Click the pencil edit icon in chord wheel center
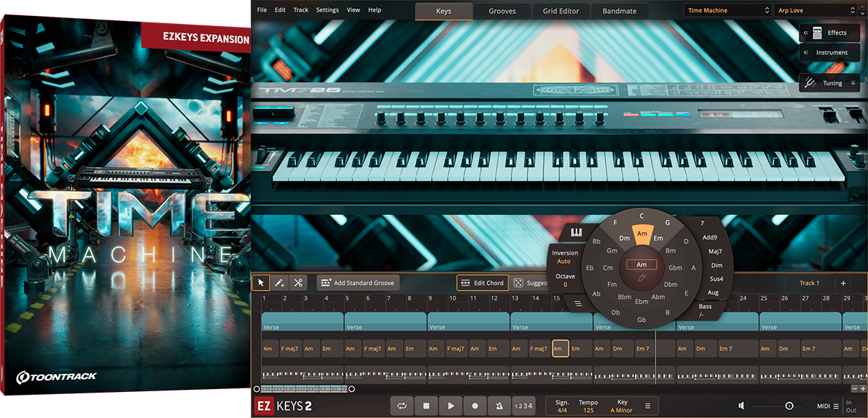 coord(642,278)
